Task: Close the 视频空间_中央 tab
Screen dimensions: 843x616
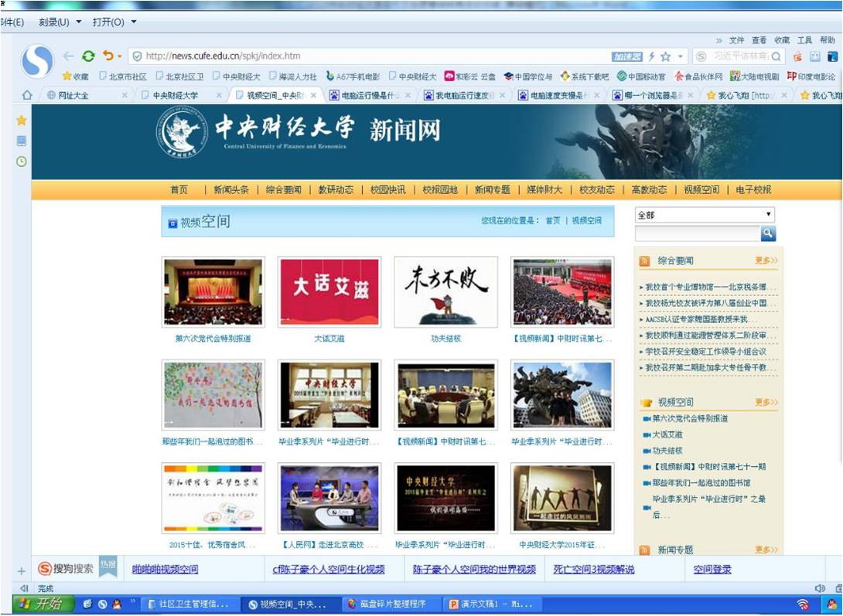Action: click(313, 95)
